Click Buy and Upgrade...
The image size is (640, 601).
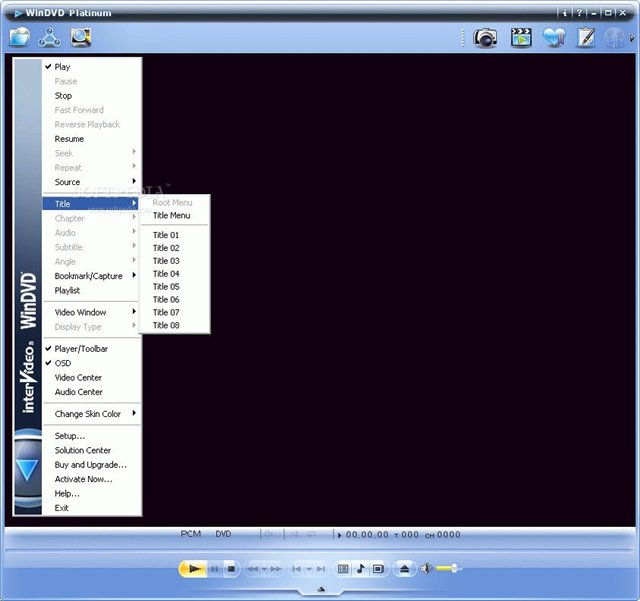[x=92, y=465]
